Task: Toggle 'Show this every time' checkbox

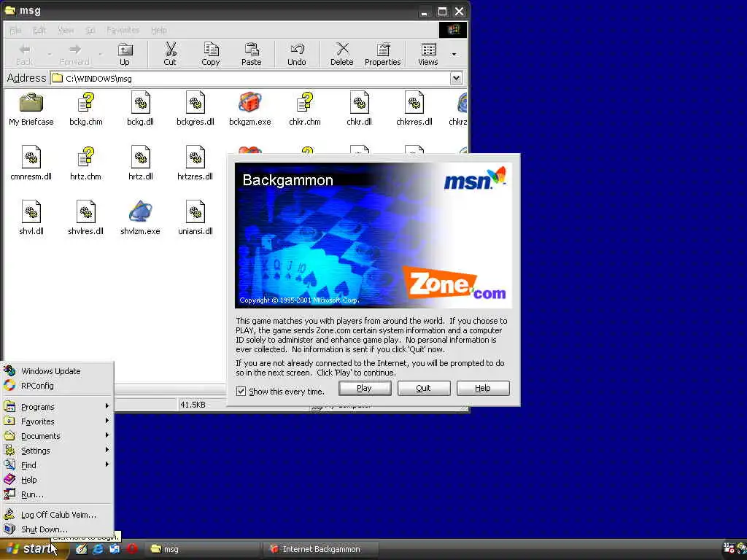Action: [x=241, y=391]
